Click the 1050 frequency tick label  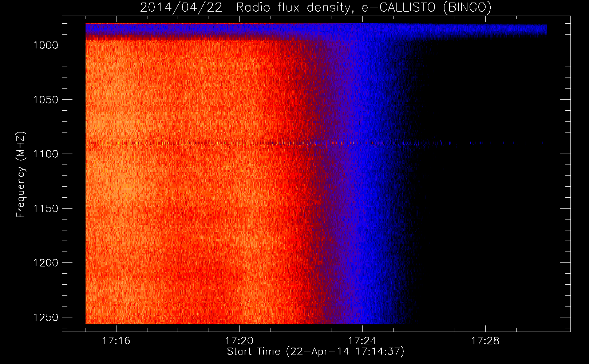click(x=46, y=100)
